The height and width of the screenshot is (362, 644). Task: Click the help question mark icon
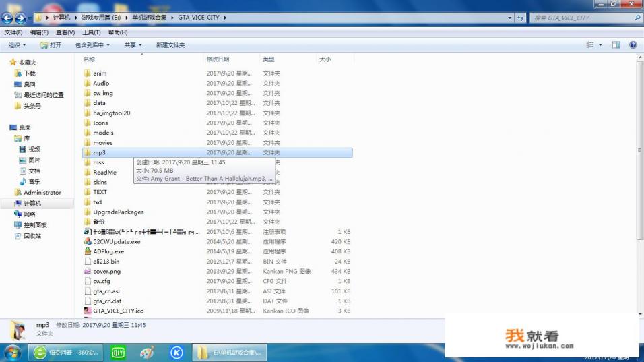pos(633,45)
